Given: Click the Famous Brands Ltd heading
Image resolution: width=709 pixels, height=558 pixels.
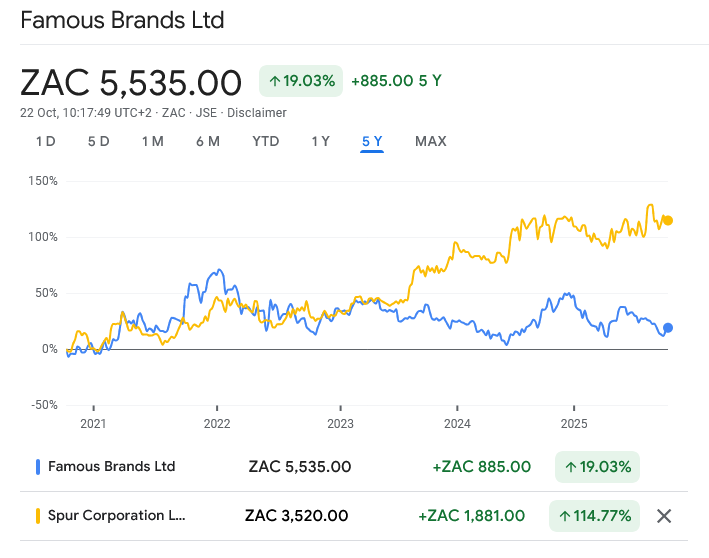Looking at the screenshot, I should [x=123, y=20].
